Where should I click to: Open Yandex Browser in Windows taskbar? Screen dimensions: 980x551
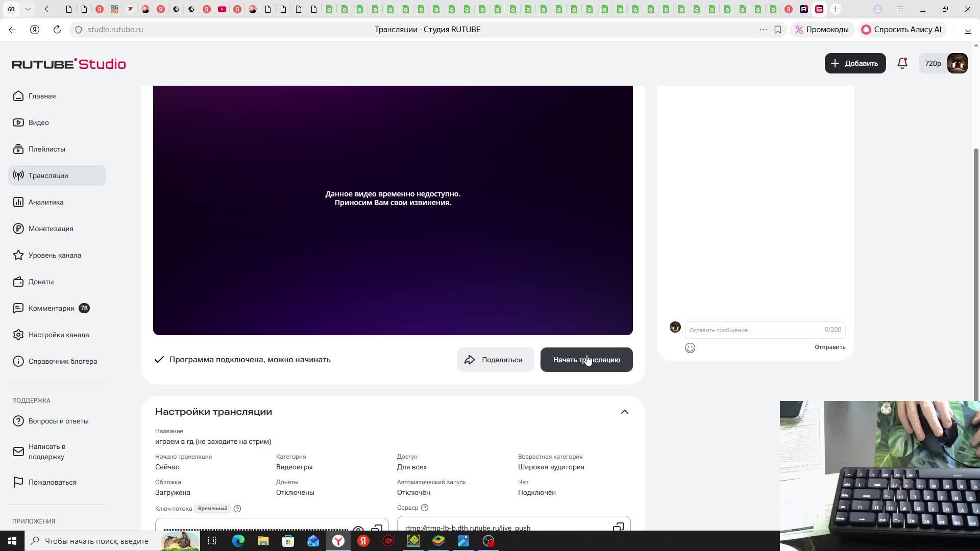click(x=338, y=541)
